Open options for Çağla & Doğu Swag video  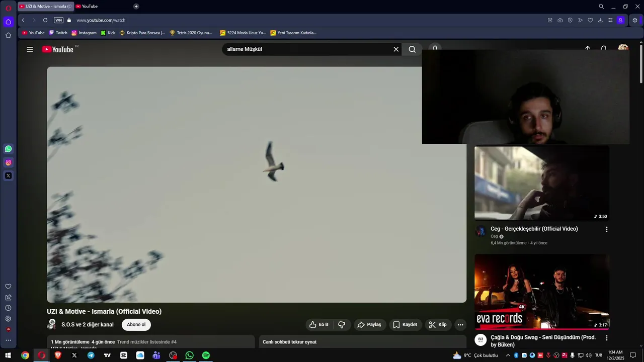[606, 338]
